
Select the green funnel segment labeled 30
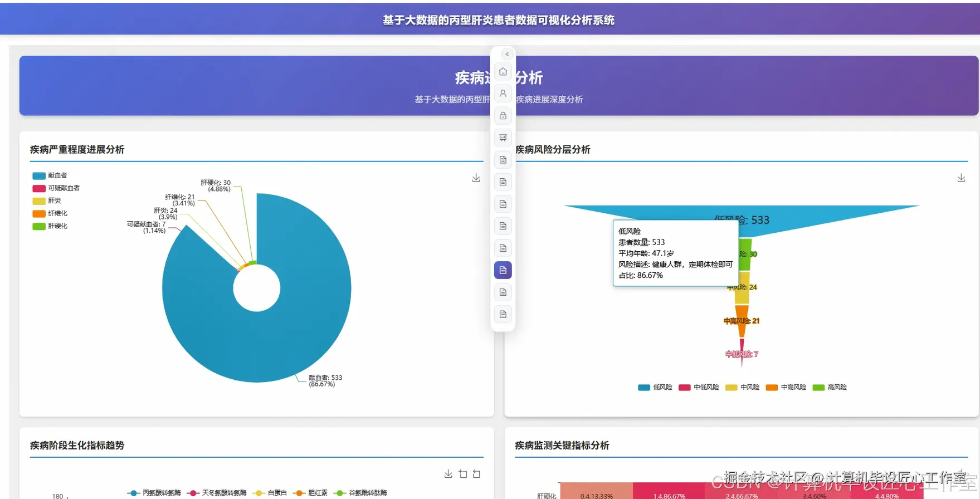click(x=745, y=255)
